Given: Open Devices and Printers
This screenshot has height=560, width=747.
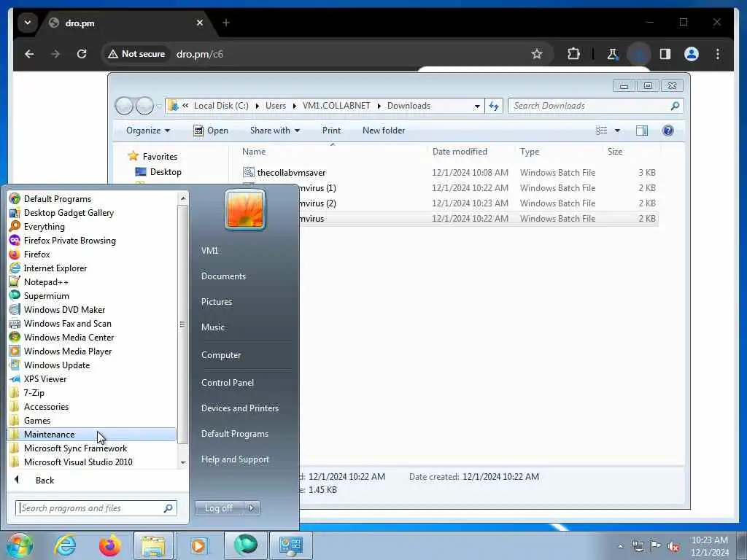Looking at the screenshot, I should (239, 408).
